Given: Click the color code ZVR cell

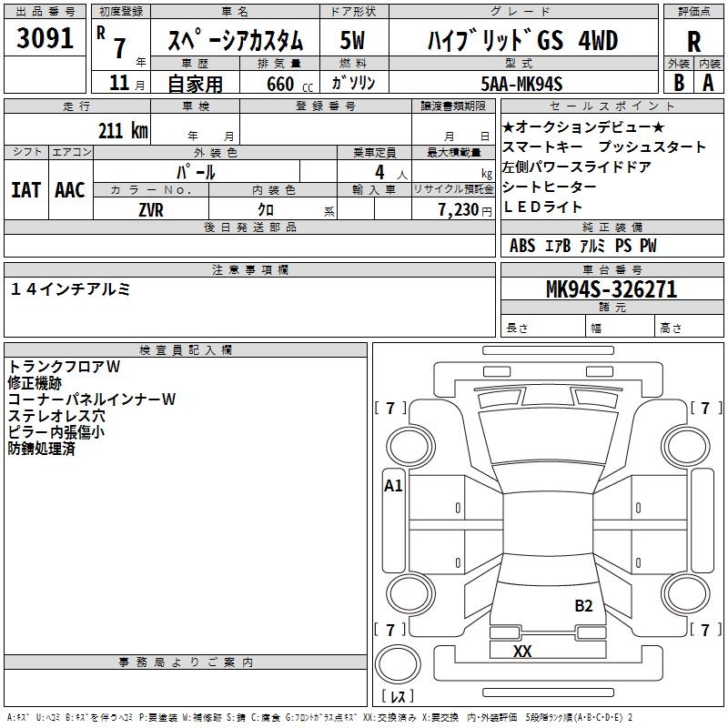Looking at the screenshot, I should [x=151, y=209].
